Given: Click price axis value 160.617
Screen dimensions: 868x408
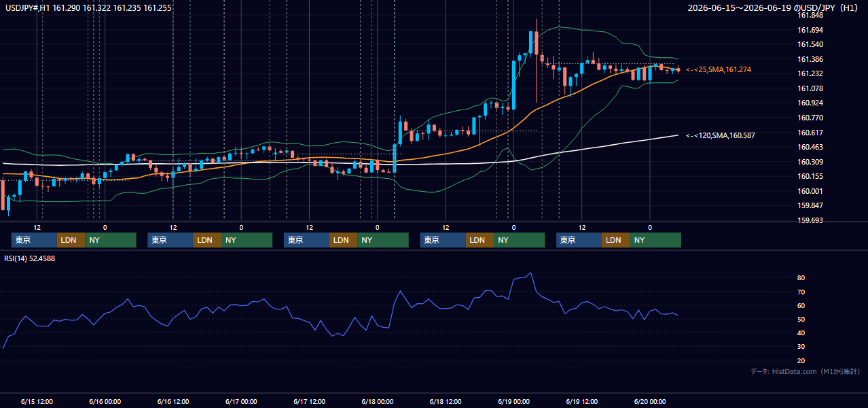Looking at the screenshot, I should click(x=810, y=133).
